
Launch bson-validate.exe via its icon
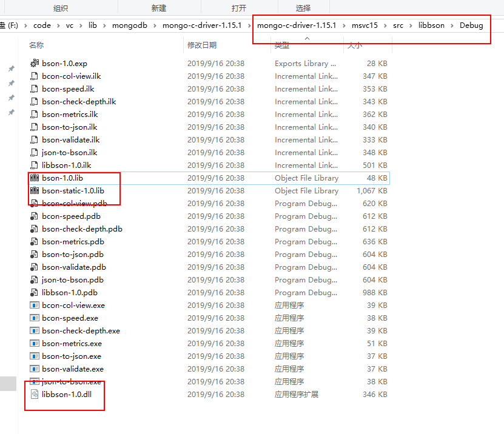pos(35,369)
